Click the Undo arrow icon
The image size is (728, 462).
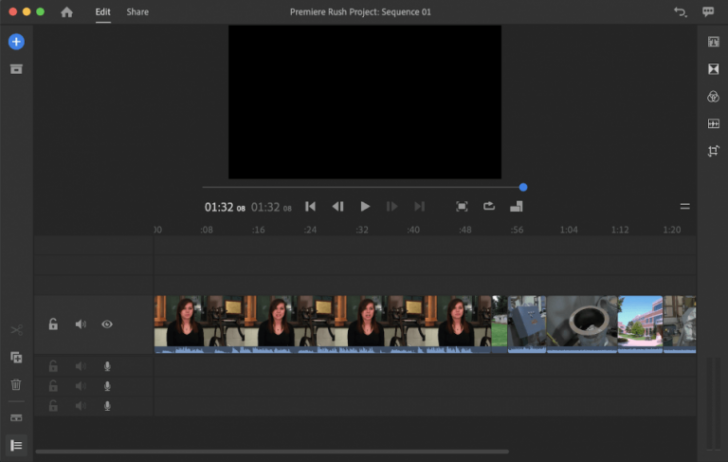680,12
